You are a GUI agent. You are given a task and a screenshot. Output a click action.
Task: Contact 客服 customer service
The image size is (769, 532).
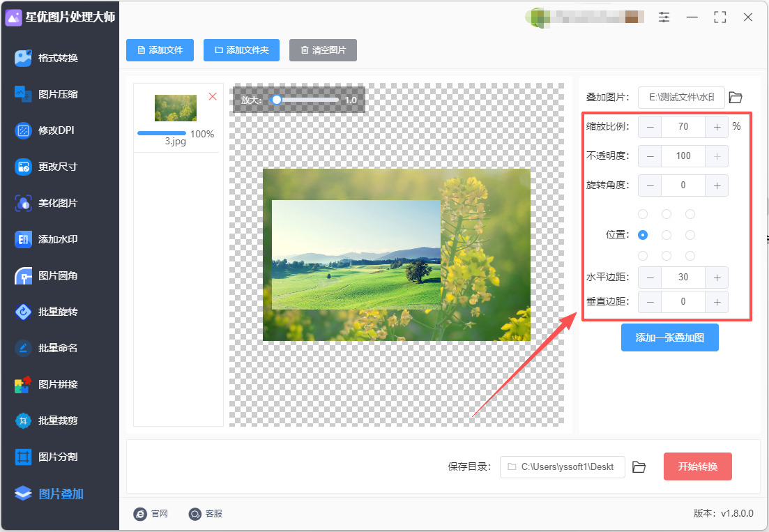click(x=206, y=513)
